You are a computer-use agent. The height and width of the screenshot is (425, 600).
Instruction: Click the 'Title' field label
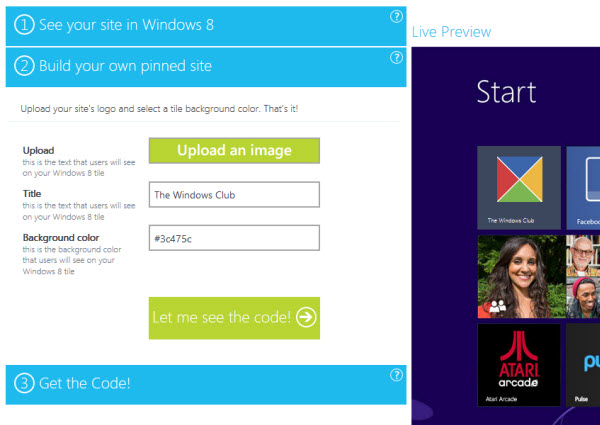point(32,194)
